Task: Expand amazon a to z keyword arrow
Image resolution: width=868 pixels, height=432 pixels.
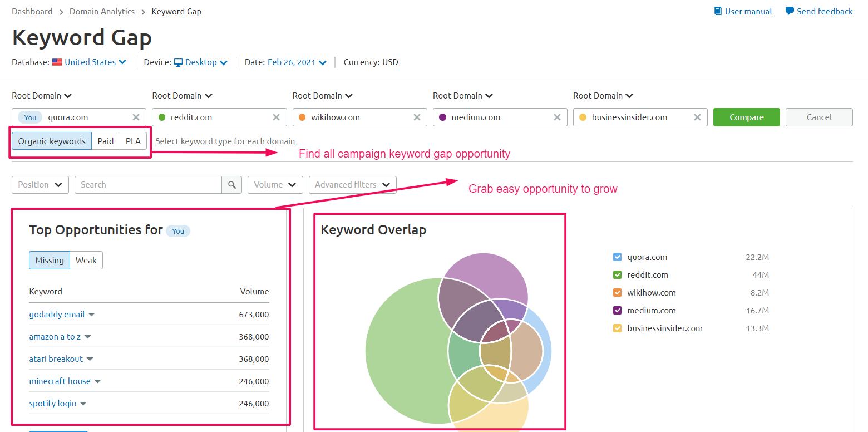Action: [x=87, y=337]
